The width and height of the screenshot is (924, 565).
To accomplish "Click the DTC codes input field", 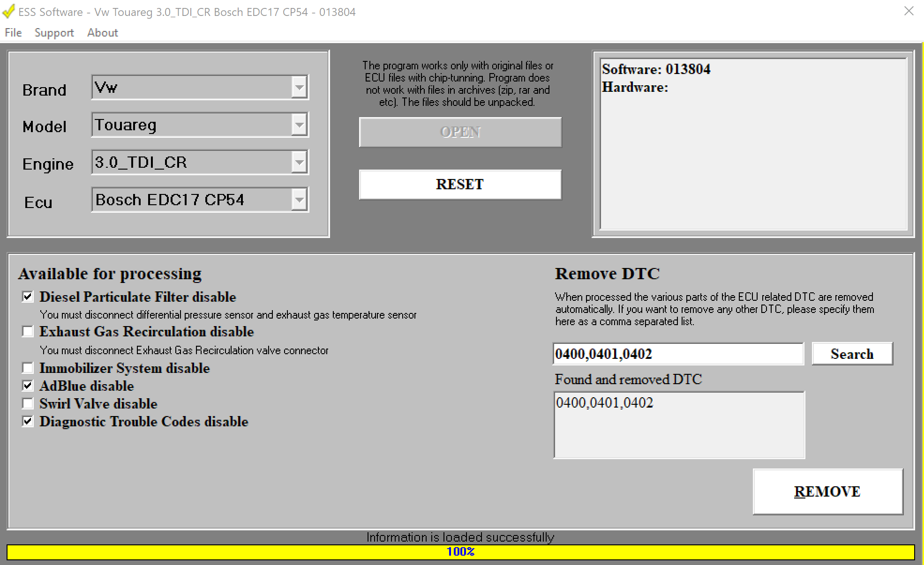I will 677,354.
